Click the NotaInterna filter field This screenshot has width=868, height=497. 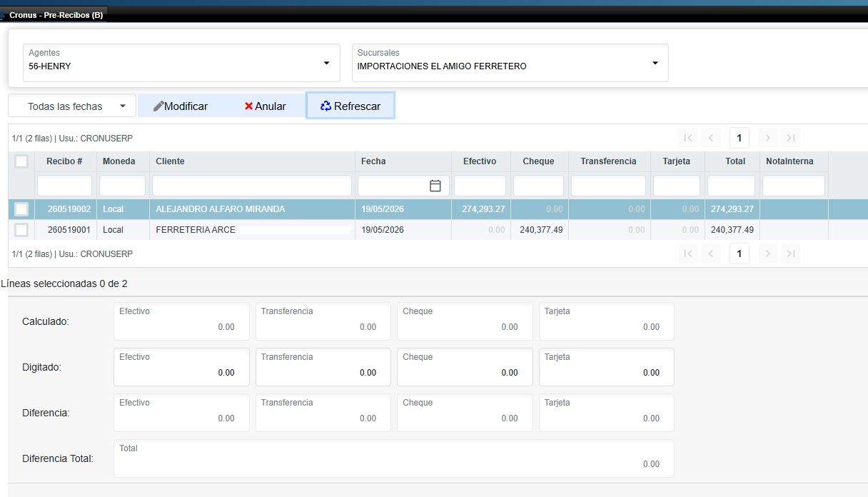tap(794, 186)
